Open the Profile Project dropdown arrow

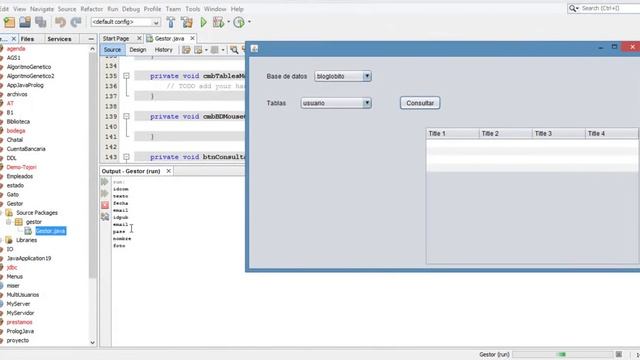[x=249, y=22]
